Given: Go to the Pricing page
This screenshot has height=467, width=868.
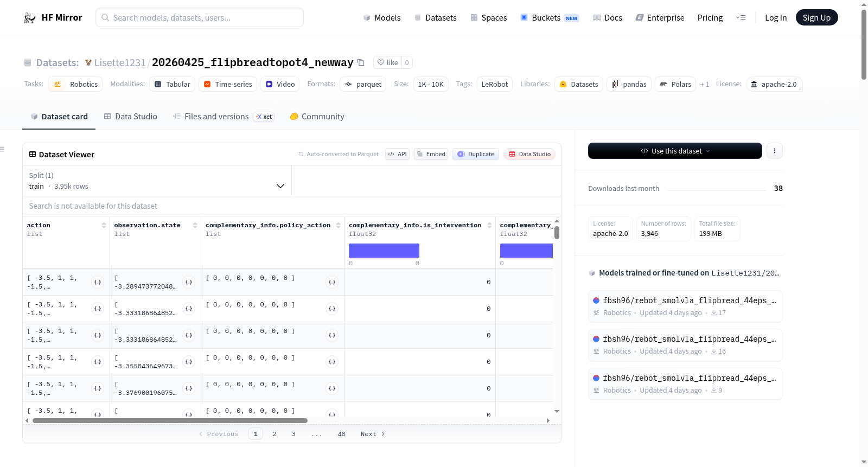Looking at the screenshot, I should (x=710, y=18).
